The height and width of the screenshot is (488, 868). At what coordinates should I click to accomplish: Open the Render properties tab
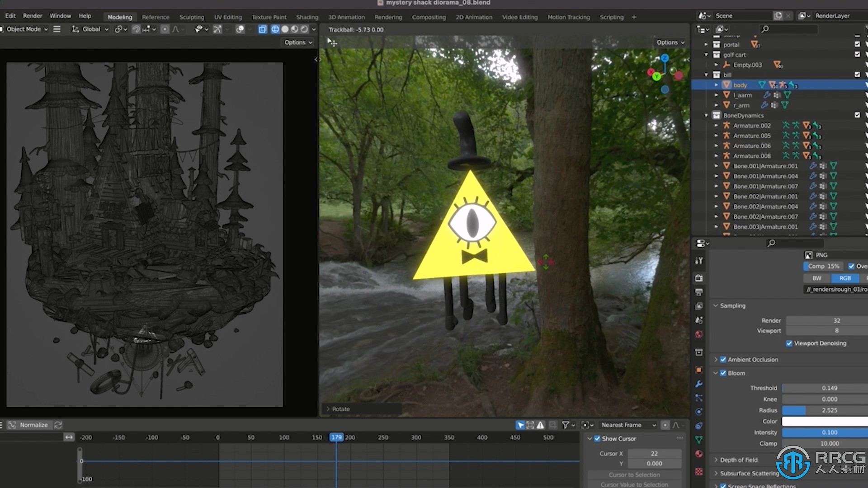[699, 278]
